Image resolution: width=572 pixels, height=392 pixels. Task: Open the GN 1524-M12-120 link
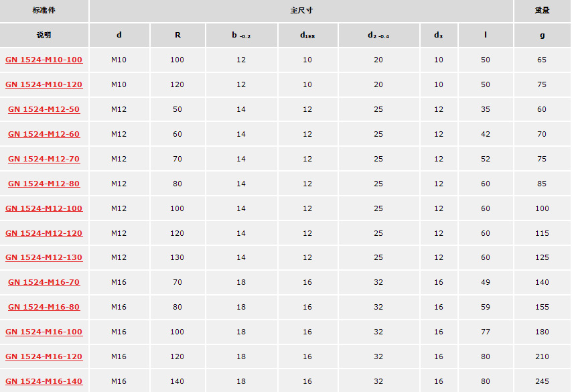click(x=44, y=234)
